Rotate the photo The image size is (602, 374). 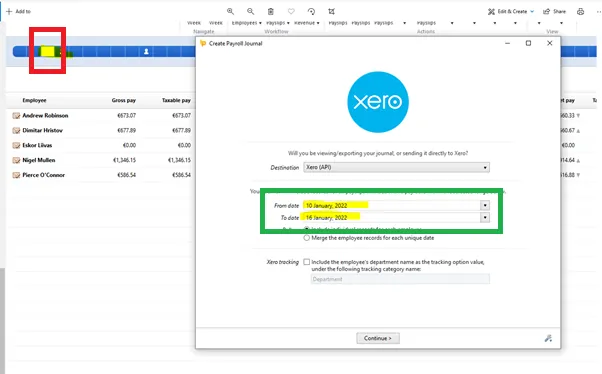coord(311,12)
